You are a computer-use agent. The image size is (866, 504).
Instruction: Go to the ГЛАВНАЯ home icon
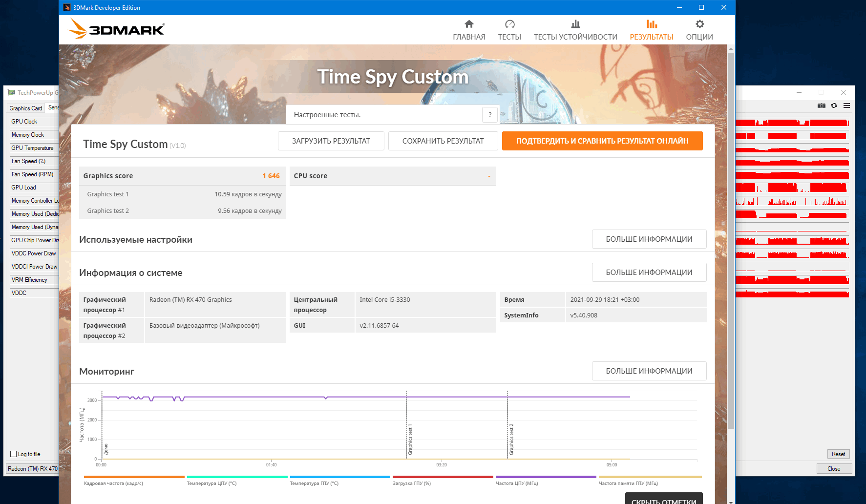pos(469,24)
